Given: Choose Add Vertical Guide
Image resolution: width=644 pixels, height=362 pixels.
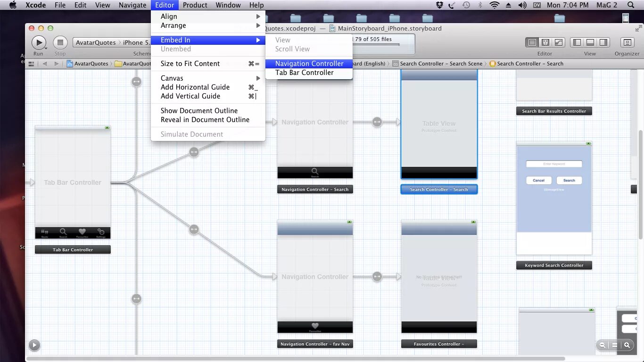Looking at the screenshot, I should pos(208,96).
